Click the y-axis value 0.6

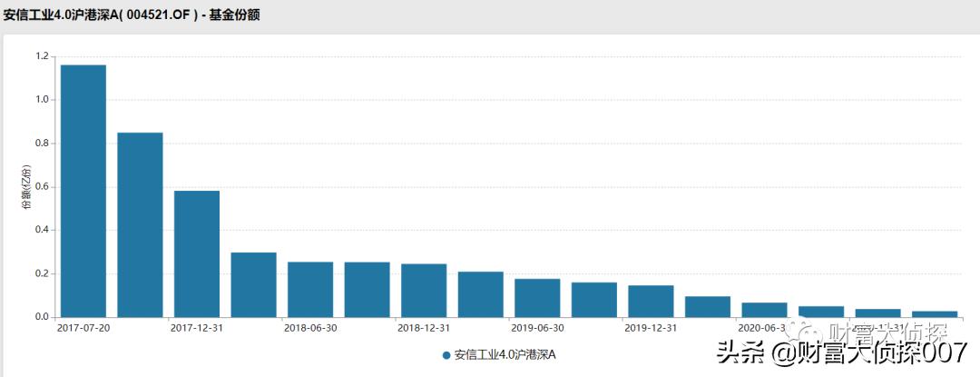(x=42, y=187)
